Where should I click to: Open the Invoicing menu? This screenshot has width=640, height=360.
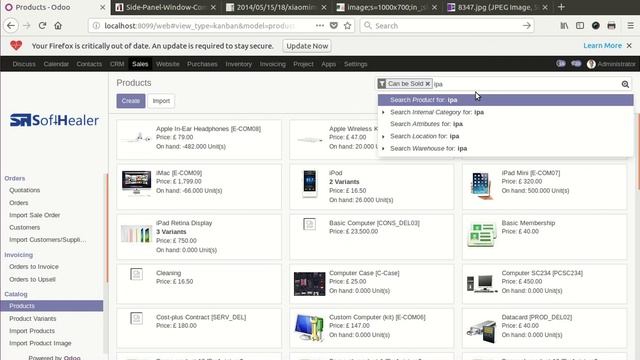(x=272, y=64)
